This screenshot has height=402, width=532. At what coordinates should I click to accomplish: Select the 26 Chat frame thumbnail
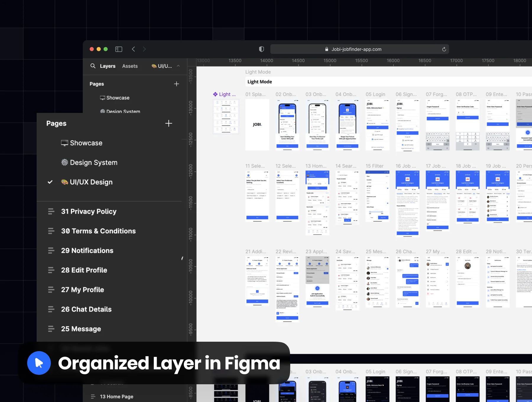[408, 282]
